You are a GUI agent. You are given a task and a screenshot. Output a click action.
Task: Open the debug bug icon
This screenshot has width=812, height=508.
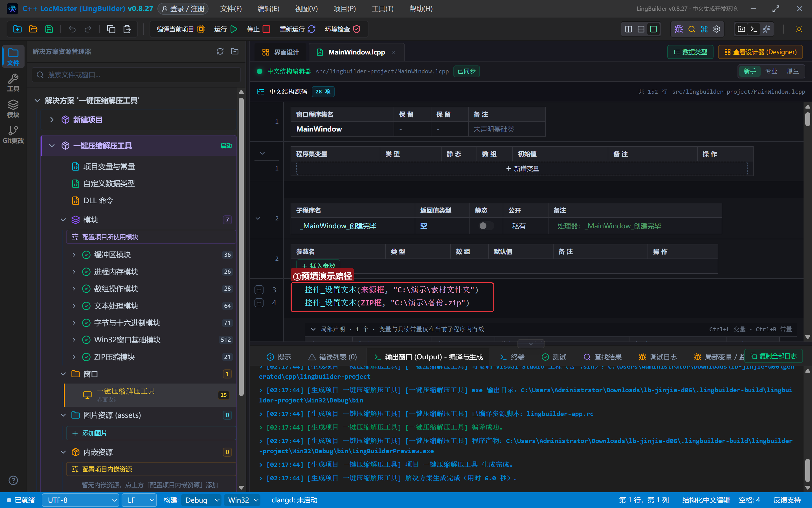[x=679, y=29]
